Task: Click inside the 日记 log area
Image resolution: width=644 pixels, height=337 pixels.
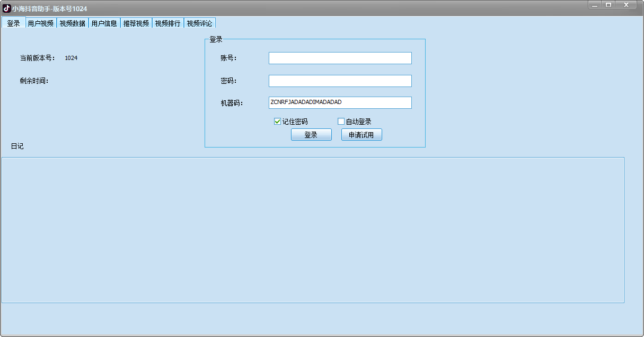Action: (313, 230)
